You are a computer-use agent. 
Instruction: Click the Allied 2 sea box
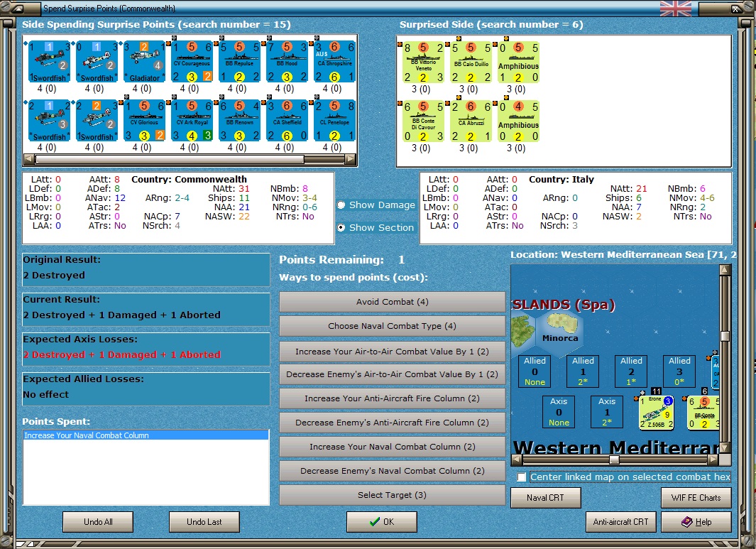click(631, 371)
